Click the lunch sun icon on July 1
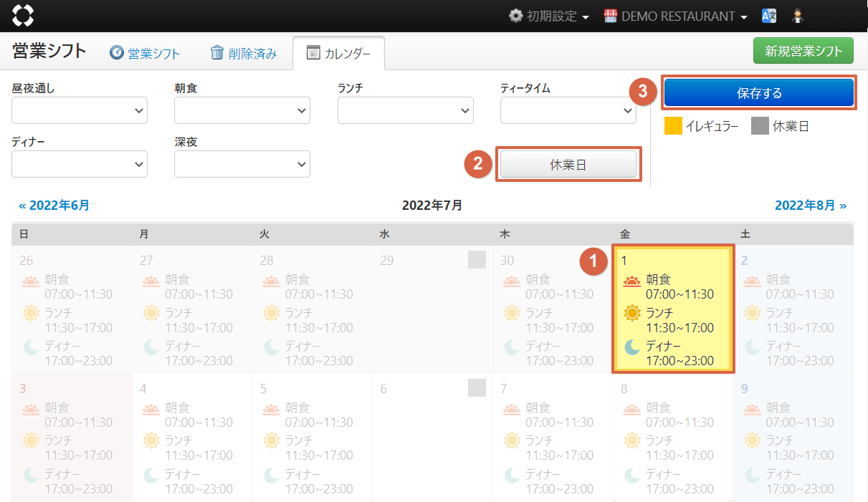 pyautogui.click(x=631, y=314)
